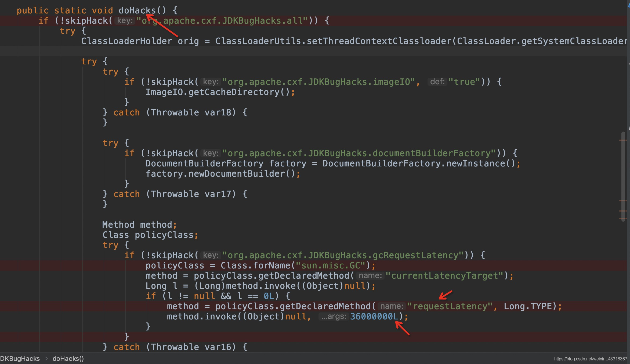Click the "Long l" variable declaration
This screenshot has width=630, height=364.
pos(161,286)
